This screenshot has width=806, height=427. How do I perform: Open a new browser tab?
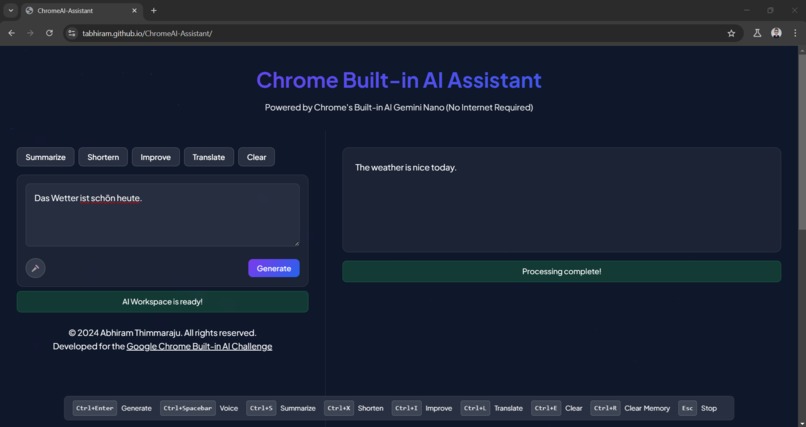(153, 10)
